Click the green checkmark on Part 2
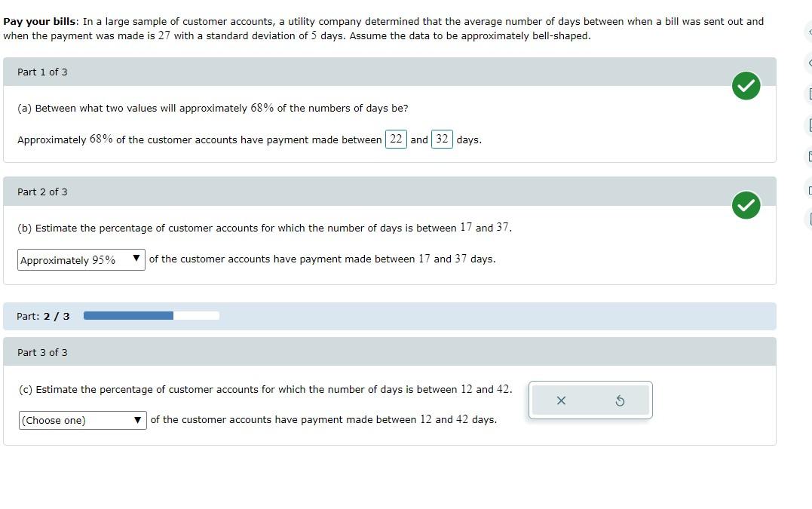 tap(745, 204)
